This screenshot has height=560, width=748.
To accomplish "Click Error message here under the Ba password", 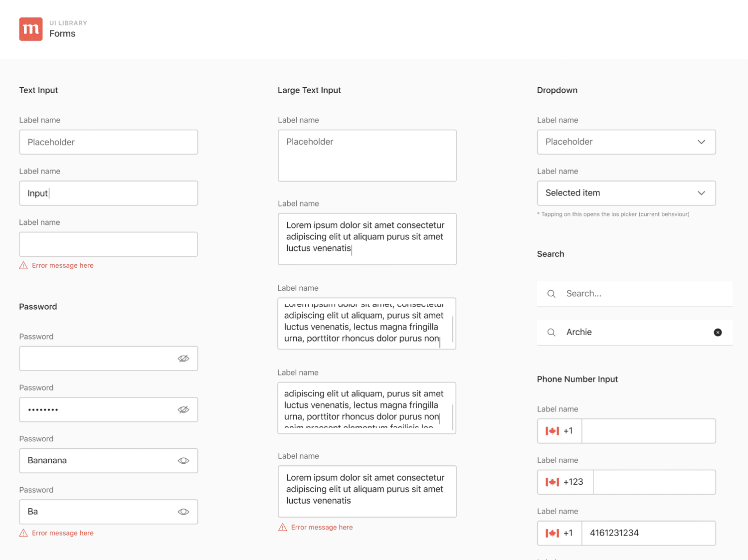I will point(63,533).
